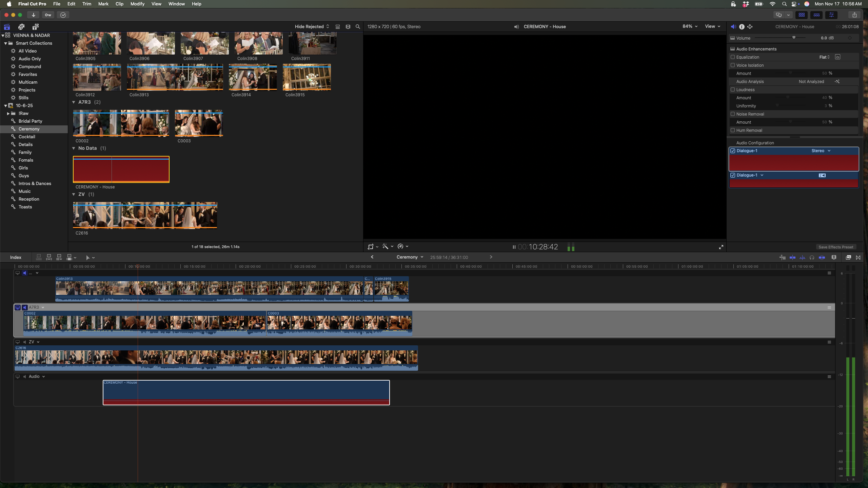This screenshot has width=868, height=488.
Task: Enable the Equalization checkbox
Action: pos(733,57)
